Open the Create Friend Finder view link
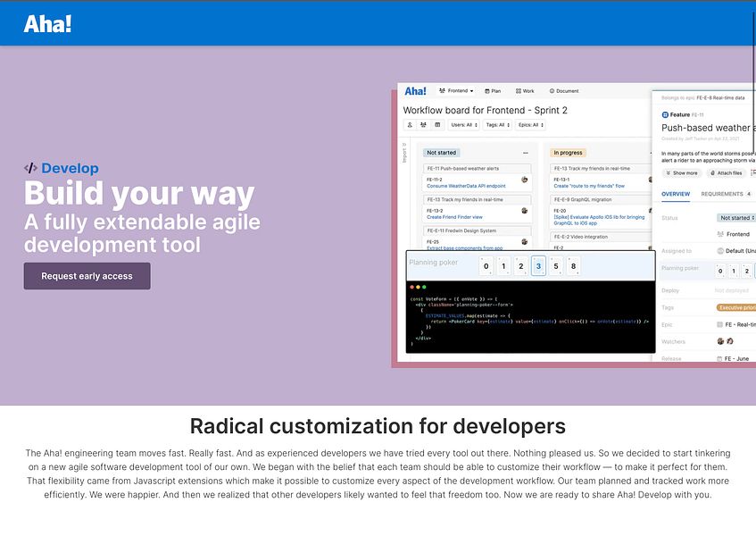Screen dimensions: 756x536 454,217
